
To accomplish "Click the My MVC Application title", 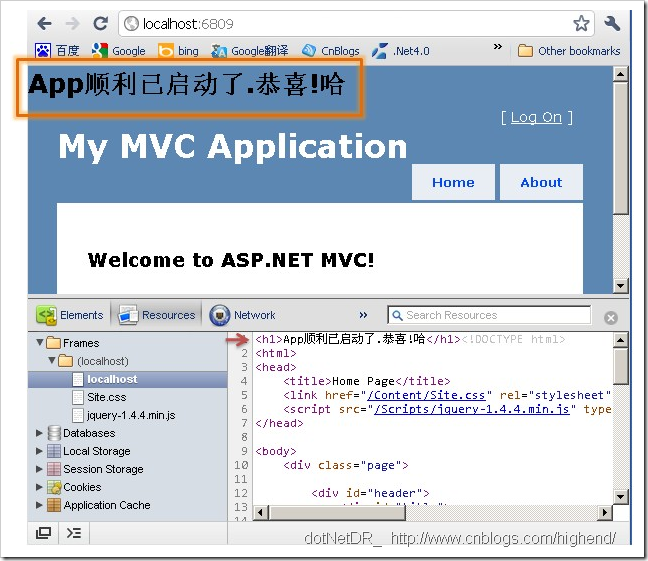I will [x=233, y=146].
